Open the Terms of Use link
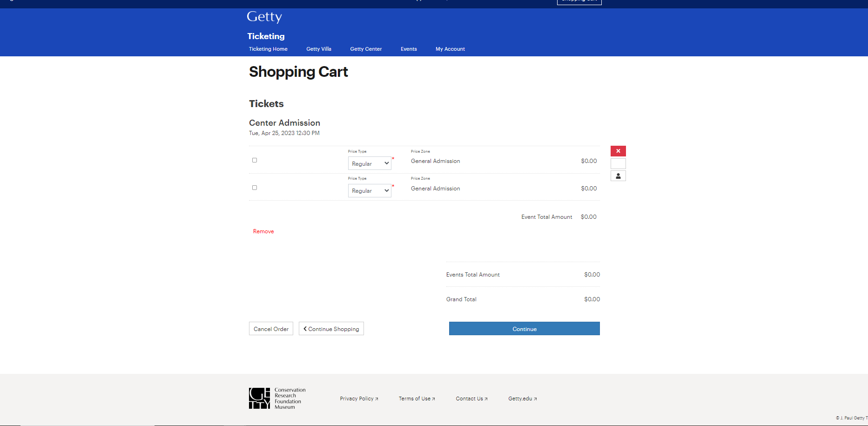This screenshot has height=426, width=868. (x=417, y=399)
